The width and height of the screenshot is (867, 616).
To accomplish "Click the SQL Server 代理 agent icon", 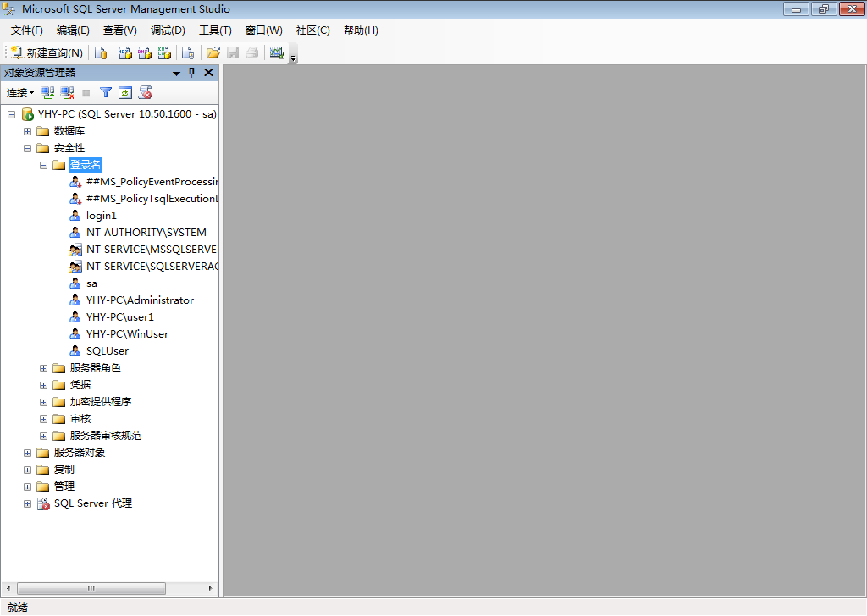I will pyautogui.click(x=43, y=503).
